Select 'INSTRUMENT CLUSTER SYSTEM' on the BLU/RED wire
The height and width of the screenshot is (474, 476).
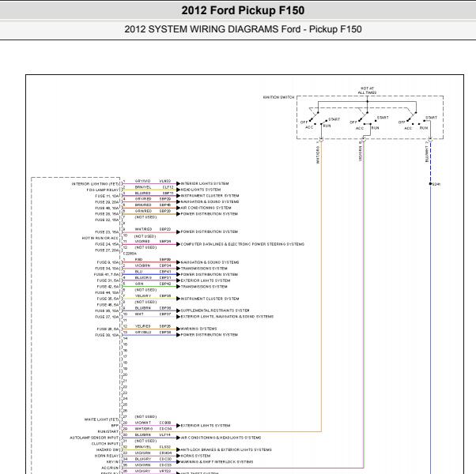tap(210, 196)
